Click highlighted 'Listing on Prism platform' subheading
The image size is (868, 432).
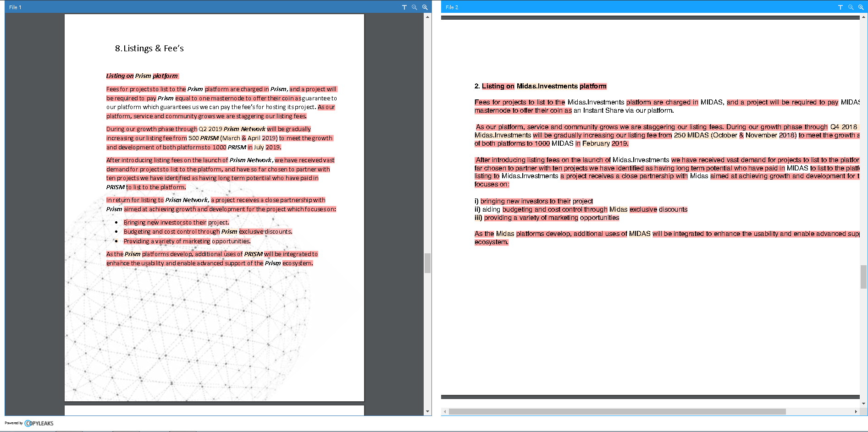click(x=142, y=76)
